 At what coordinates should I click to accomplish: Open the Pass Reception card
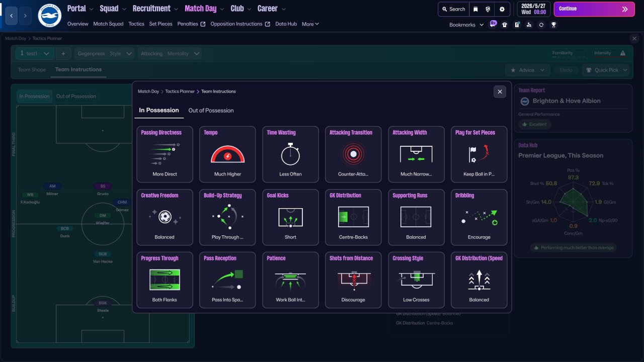pos(227,280)
